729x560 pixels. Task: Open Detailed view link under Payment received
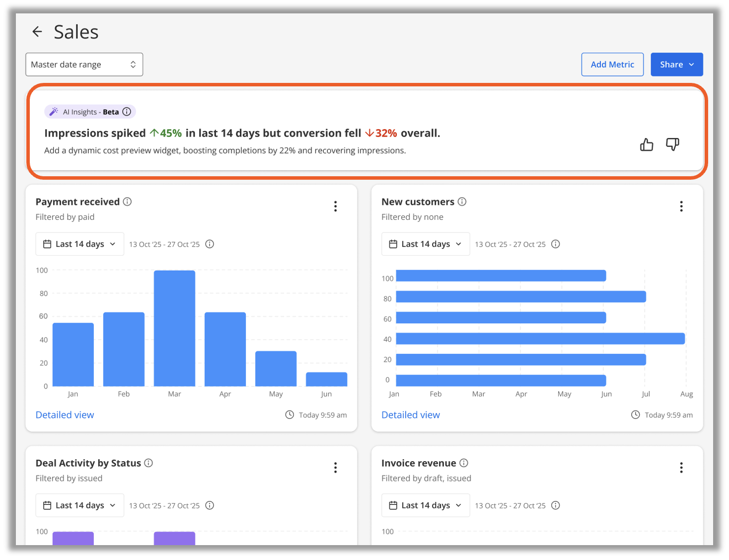[65, 415]
